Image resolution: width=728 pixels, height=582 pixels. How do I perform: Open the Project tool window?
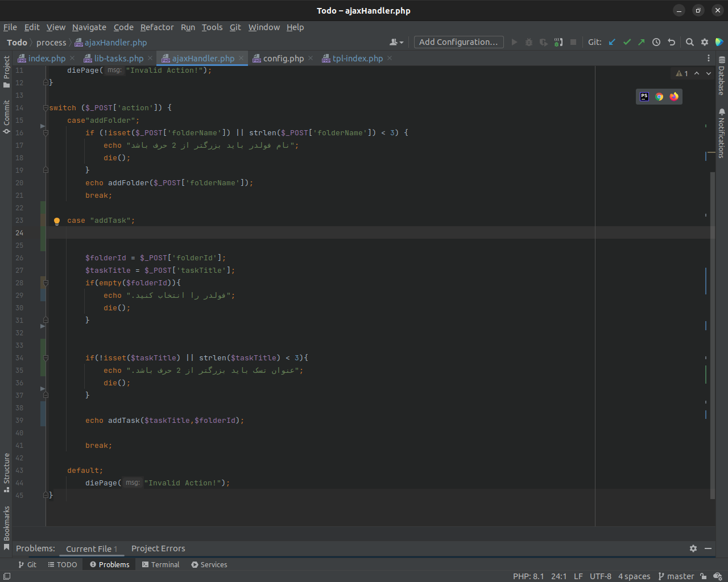coord(6,72)
